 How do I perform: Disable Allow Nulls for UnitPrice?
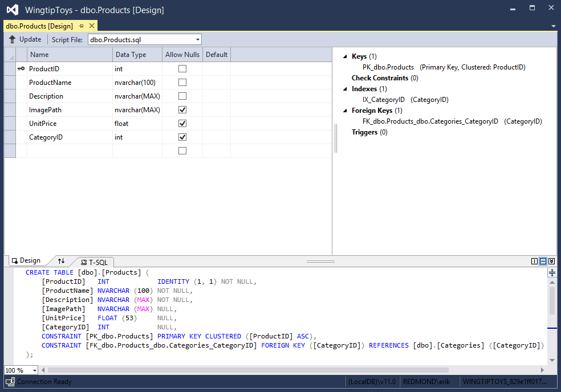click(x=181, y=123)
